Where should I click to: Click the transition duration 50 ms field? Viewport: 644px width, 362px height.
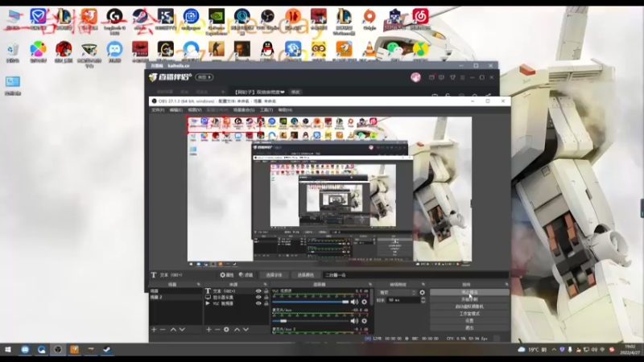(402, 300)
